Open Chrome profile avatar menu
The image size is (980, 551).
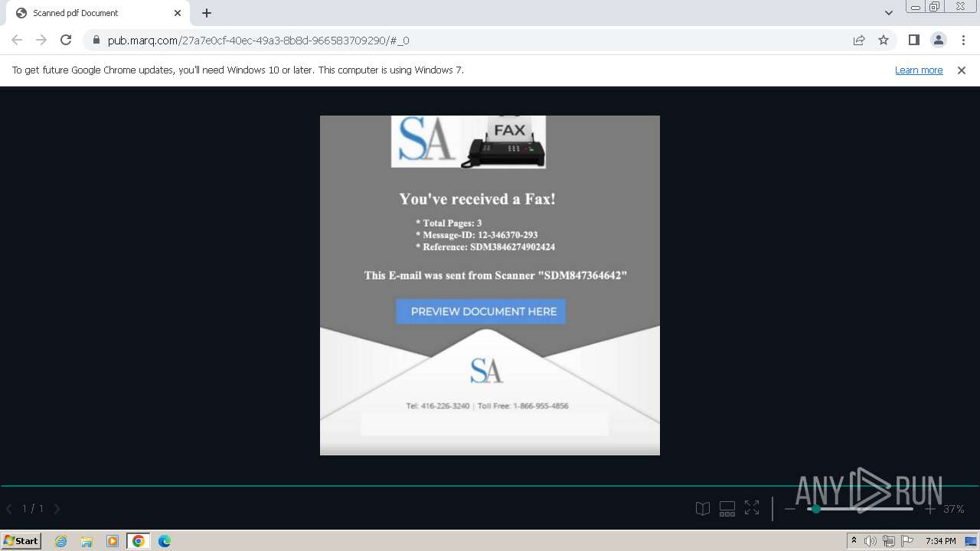coord(938,40)
